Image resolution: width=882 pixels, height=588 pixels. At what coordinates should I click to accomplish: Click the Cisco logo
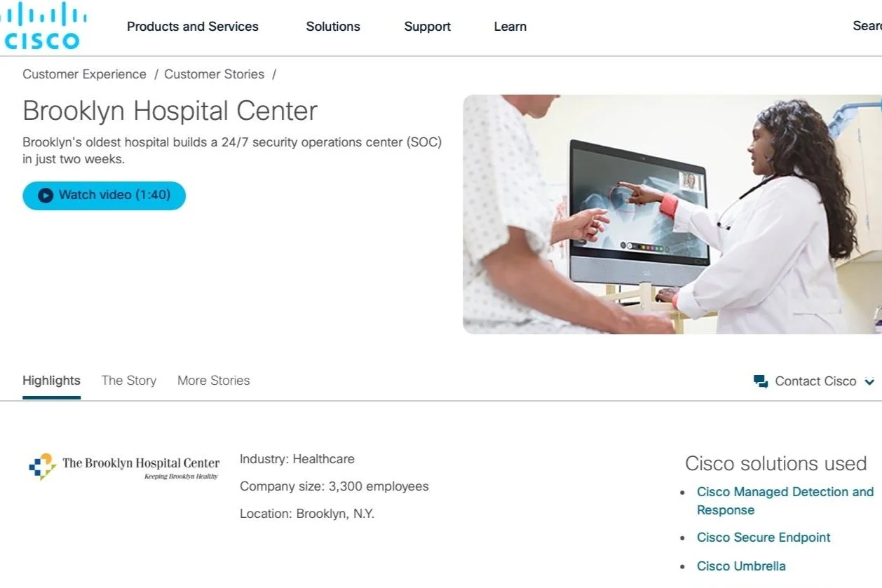(42, 26)
